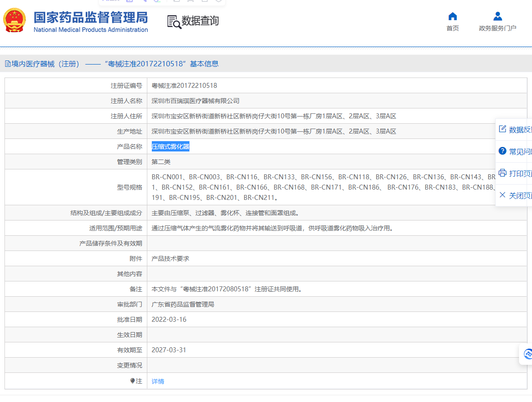Viewport: 532px width, 402px height.
Task: Open the 详情 link
Action: pos(158,381)
